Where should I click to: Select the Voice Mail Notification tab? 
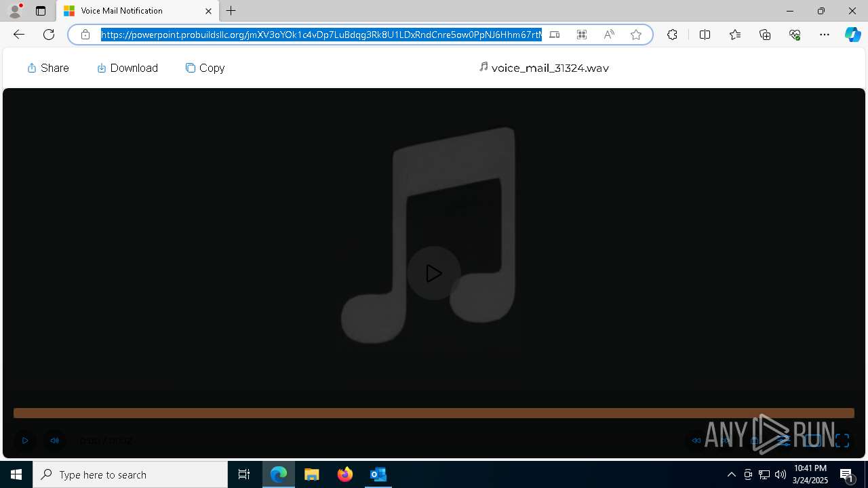[x=138, y=11]
